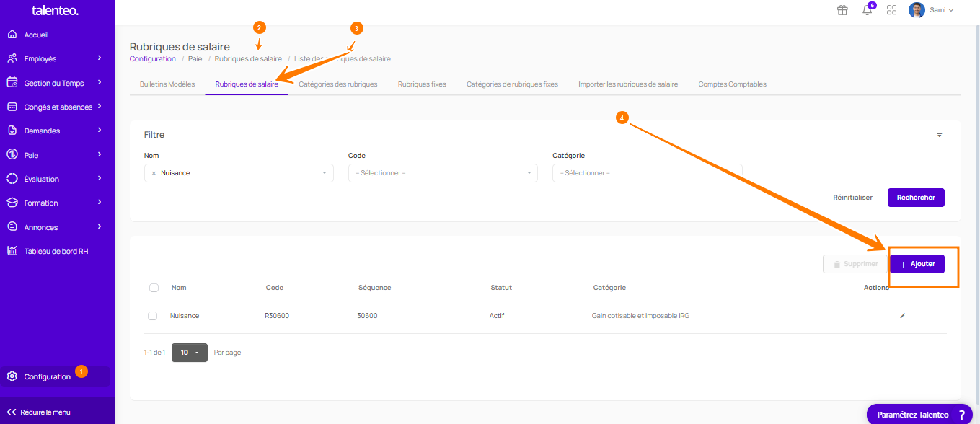Viewport: 980px width, 424px height.
Task: Switch to Rubriques fixes tab
Action: [x=422, y=84]
